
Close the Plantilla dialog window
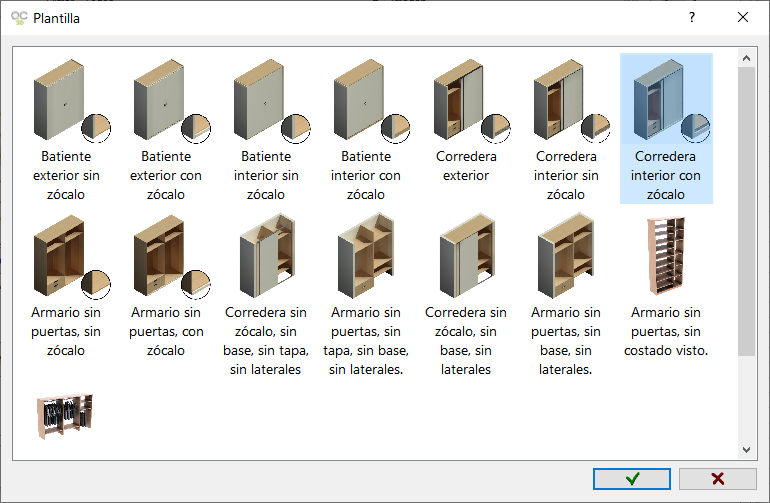click(x=743, y=18)
